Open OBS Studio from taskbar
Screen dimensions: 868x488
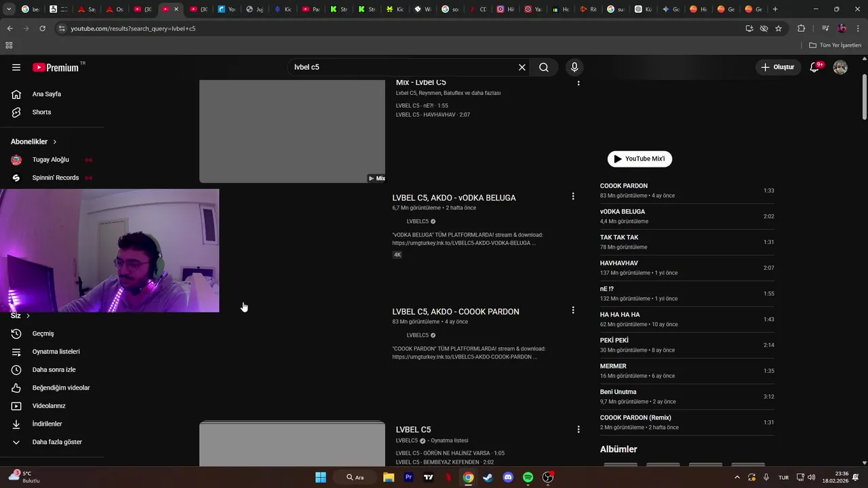coord(548,477)
